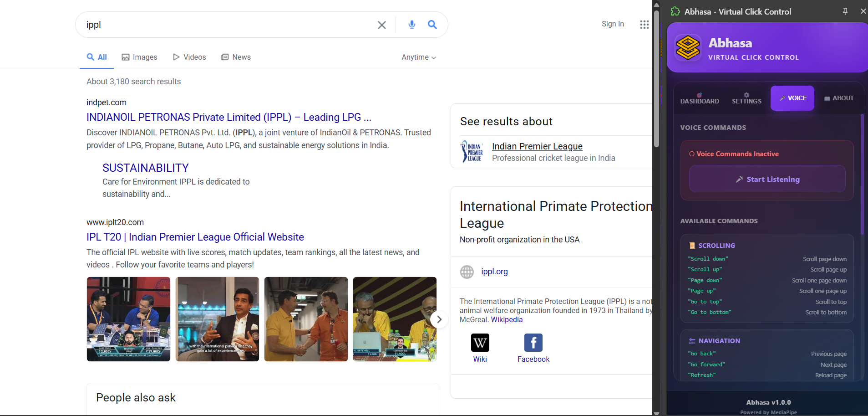Click the "Scroll up" voice command
Viewport: 868px width, 416px height.
pyautogui.click(x=705, y=269)
